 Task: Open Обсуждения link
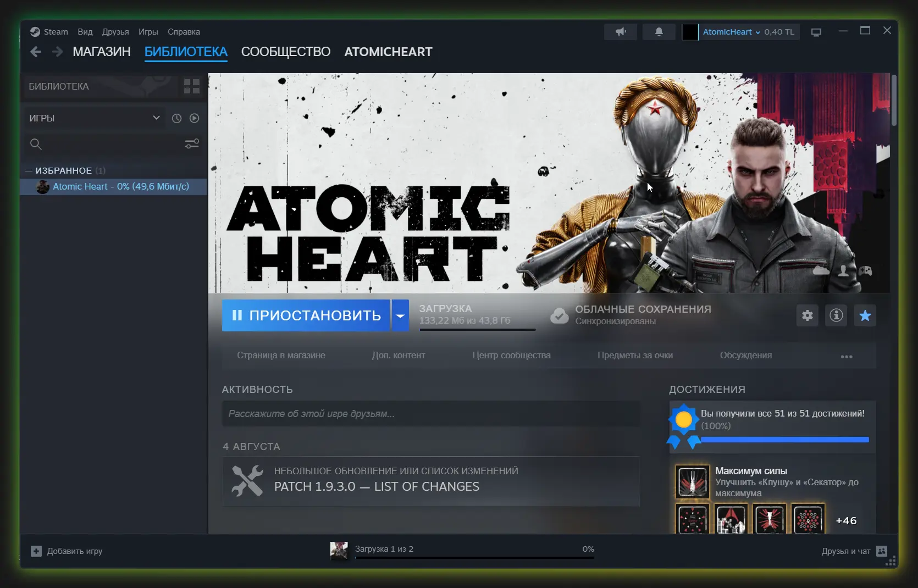click(x=746, y=356)
